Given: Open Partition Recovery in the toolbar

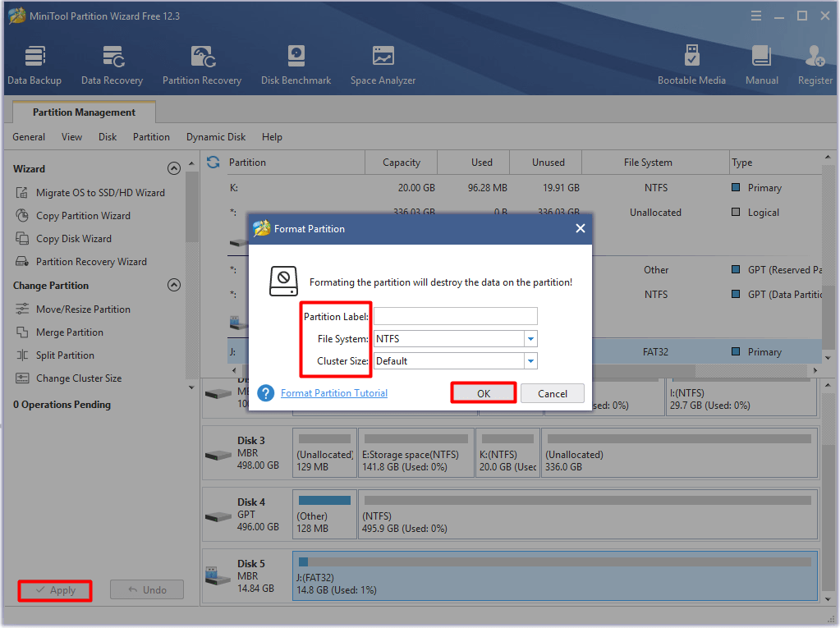Looking at the screenshot, I should coord(202,65).
